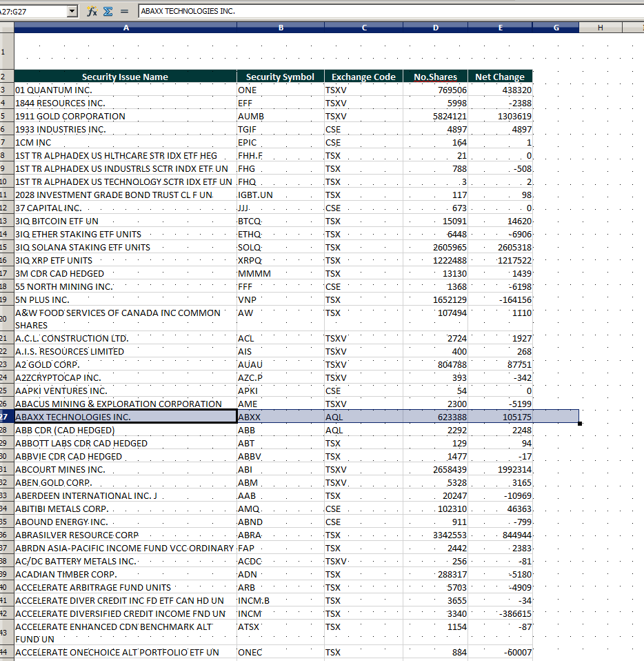The width and height of the screenshot is (644, 661).
Task: Select the MMMM symbol cell
Action: (281, 274)
